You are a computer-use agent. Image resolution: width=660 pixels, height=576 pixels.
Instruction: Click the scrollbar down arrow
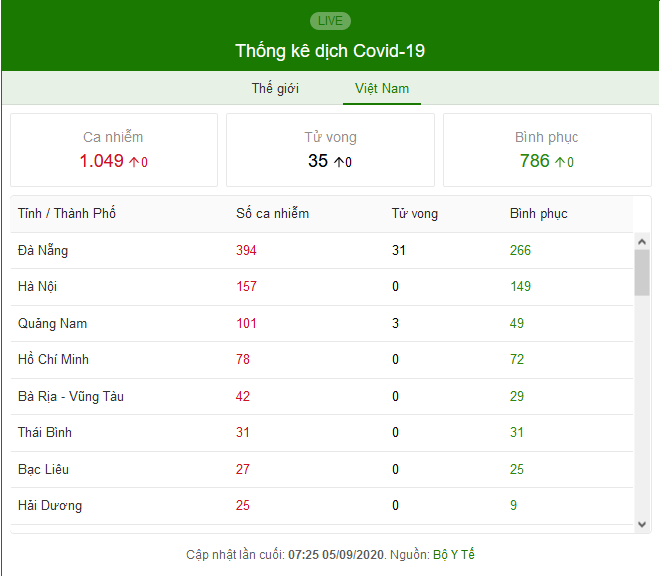pos(642,524)
